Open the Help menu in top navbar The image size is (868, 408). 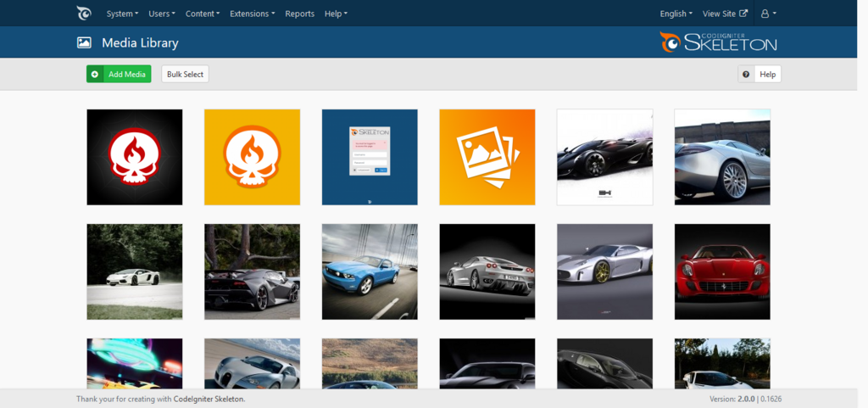click(x=336, y=14)
